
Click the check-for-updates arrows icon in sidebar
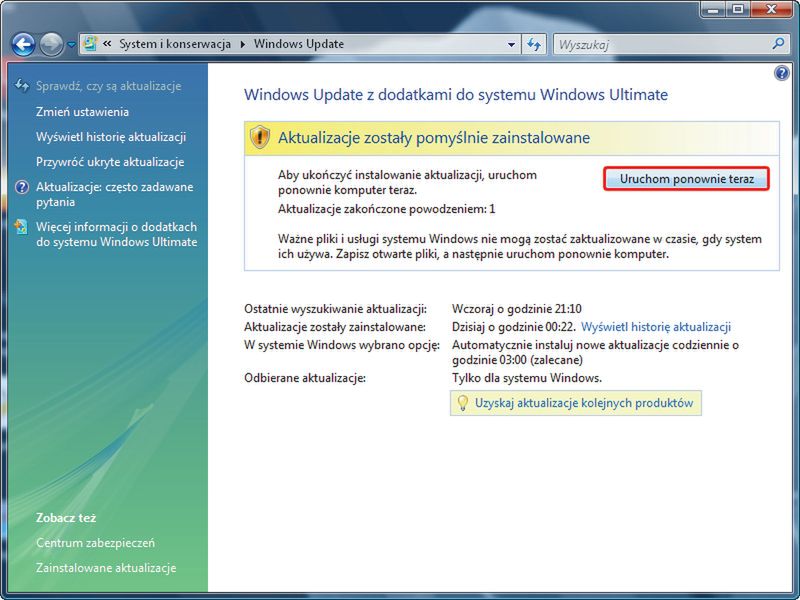pyautogui.click(x=21, y=85)
